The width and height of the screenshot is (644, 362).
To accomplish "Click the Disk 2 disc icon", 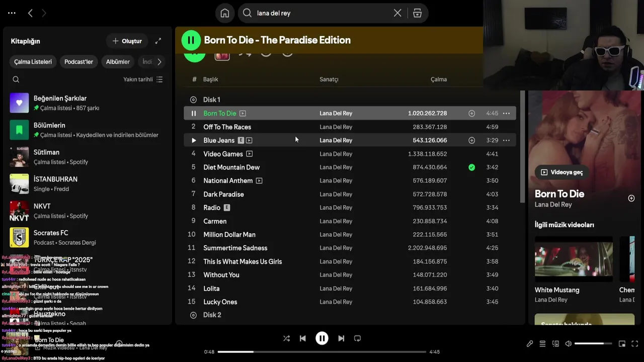I will click(193, 315).
